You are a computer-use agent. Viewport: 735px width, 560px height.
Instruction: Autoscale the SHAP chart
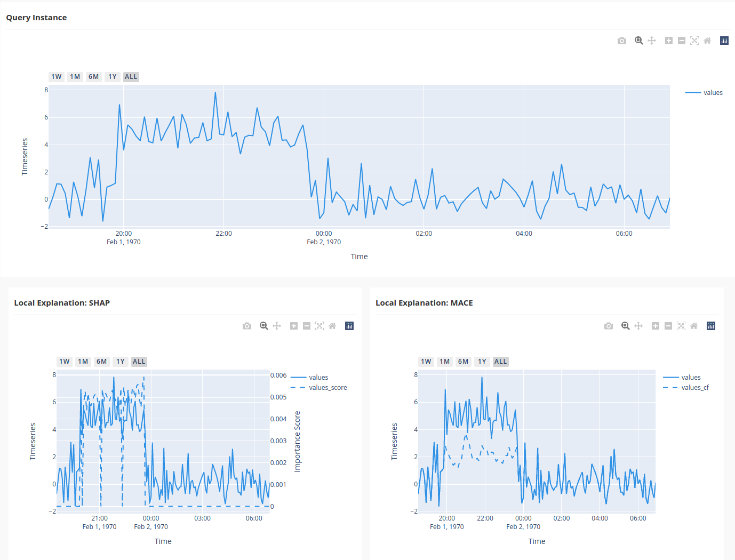(319, 326)
